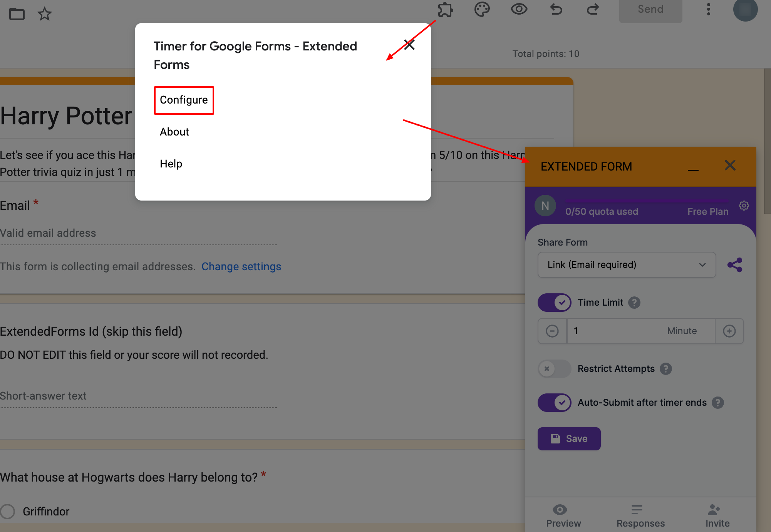Viewport: 771px width, 532px height.
Task: Disable the Time Limit toggle
Action: pos(554,303)
